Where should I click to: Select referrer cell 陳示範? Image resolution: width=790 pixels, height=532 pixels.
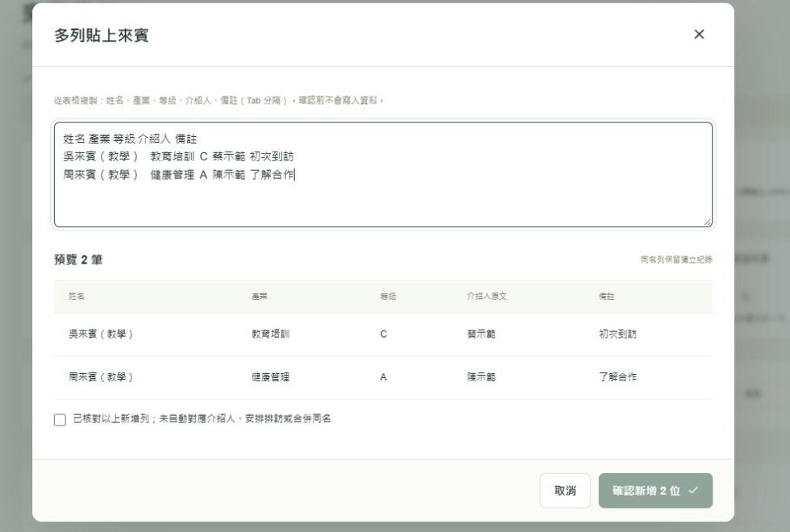pos(481,377)
